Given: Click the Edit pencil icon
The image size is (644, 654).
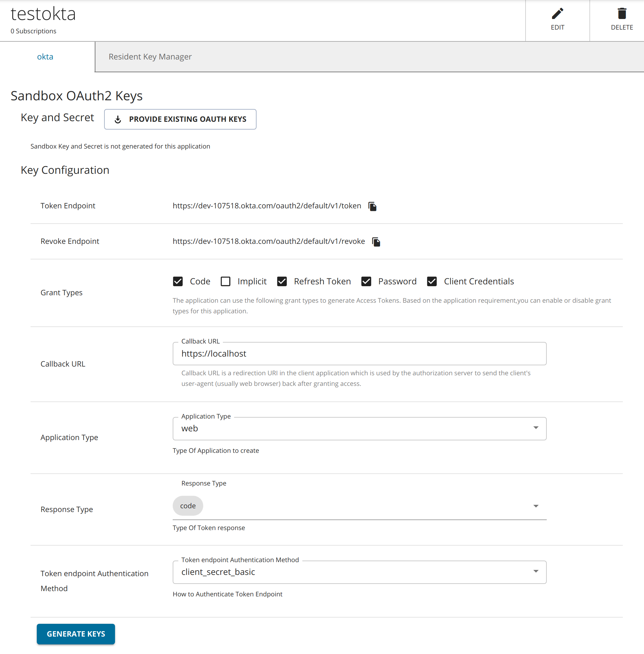Looking at the screenshot, I should click(557, 14).
